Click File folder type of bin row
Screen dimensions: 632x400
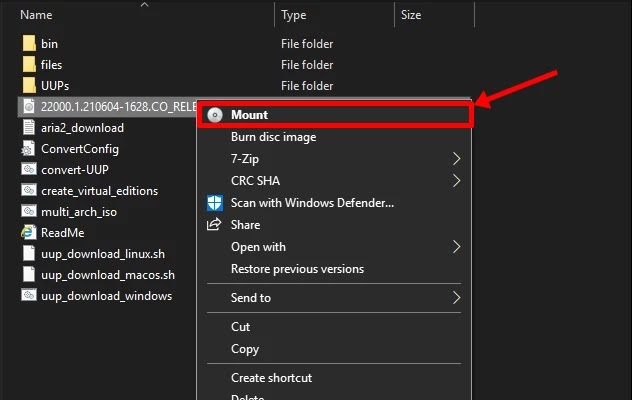307,44
